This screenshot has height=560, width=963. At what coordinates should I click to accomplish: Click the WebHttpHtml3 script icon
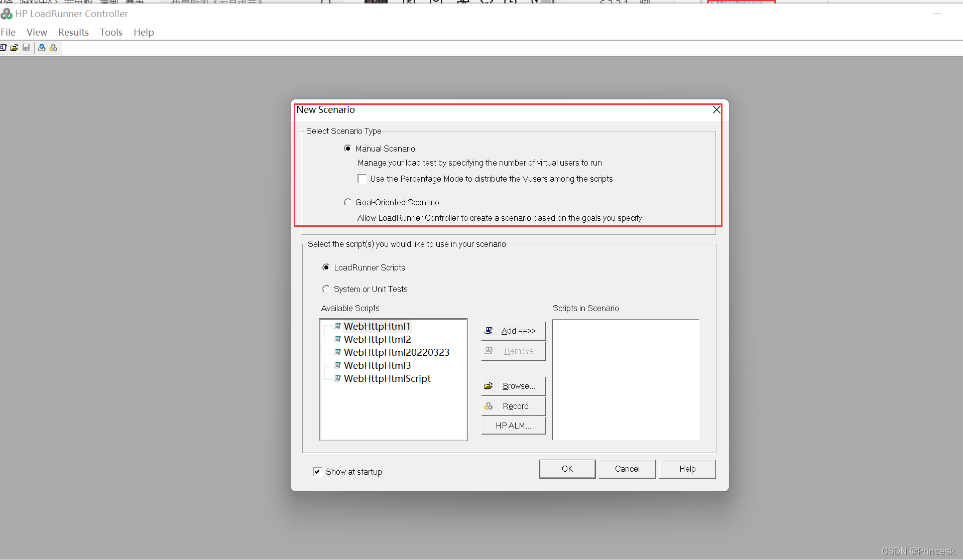coord(337,365)
